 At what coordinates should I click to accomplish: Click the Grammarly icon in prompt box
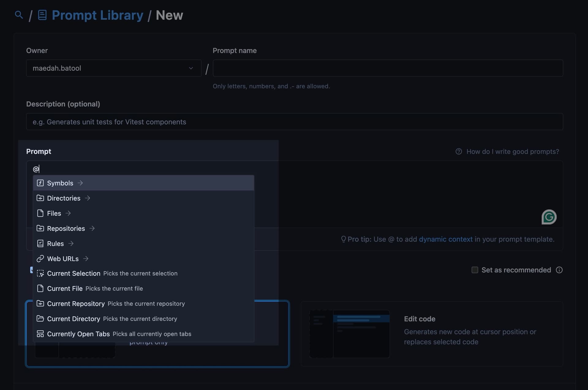tap(549, 217)
